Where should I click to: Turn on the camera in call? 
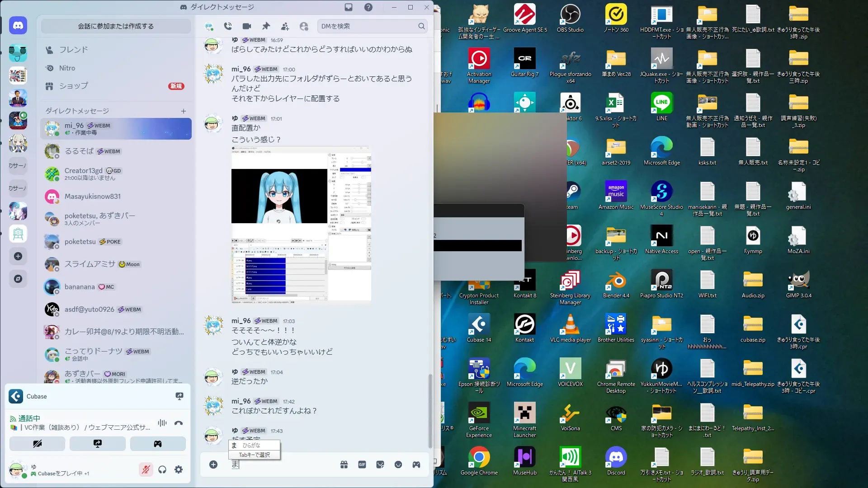point(37,444)
